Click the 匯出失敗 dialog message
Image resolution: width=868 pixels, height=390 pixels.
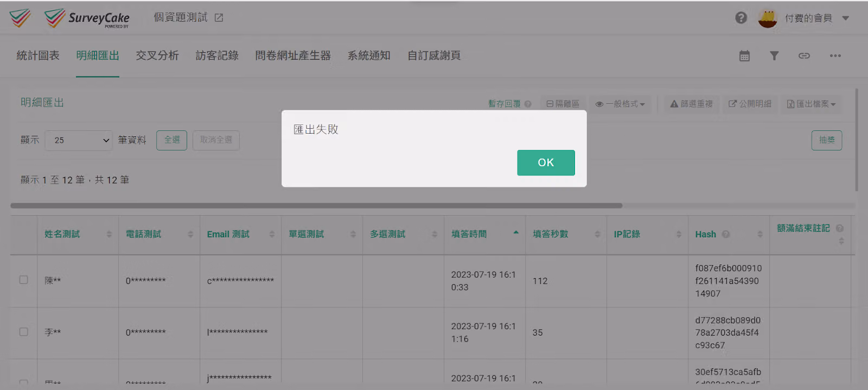coord(316,129)
